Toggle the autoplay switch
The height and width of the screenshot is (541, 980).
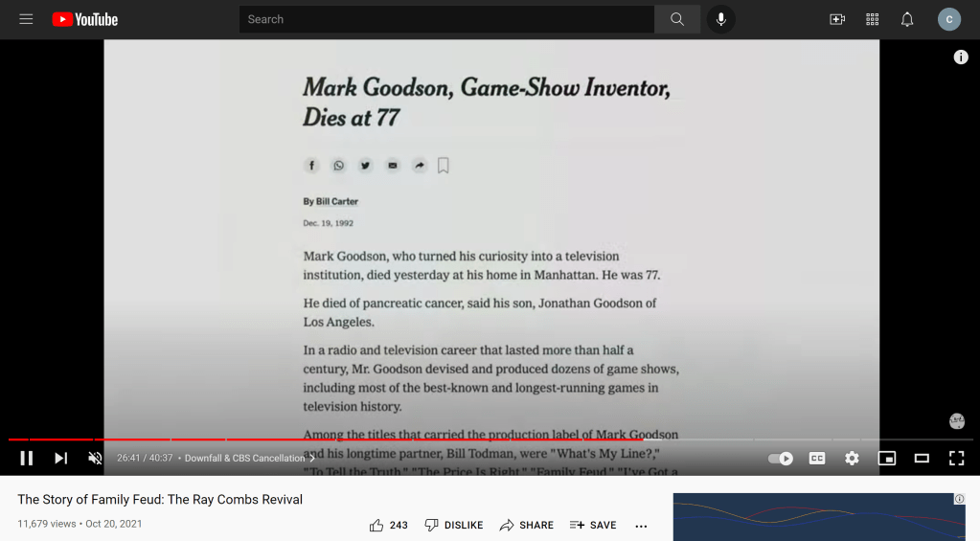point(781,458)
